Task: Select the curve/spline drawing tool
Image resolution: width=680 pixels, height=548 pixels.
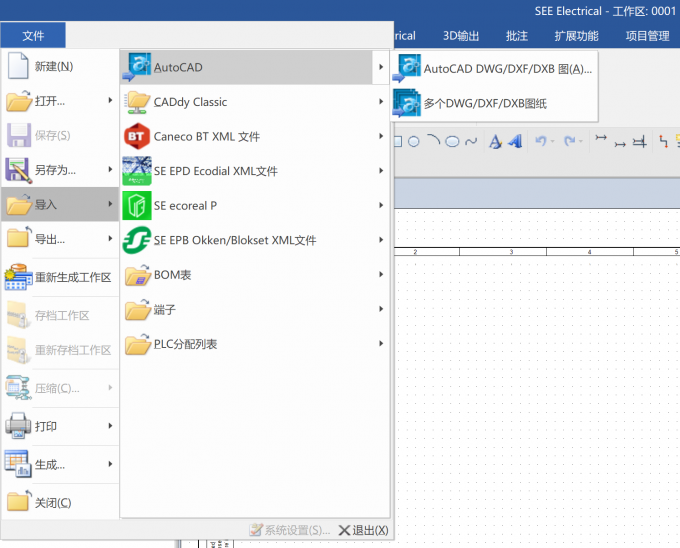Action: click(x=471, y=141)
